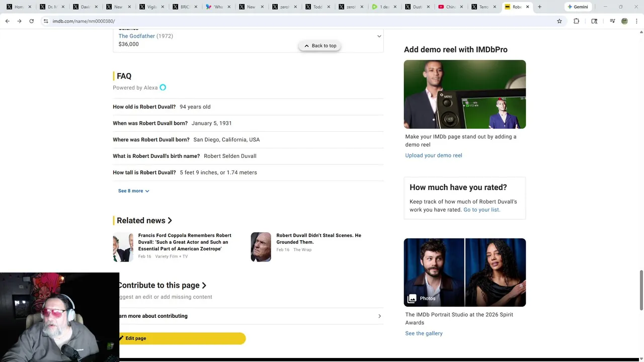Viewport: 644px width, 362px height.
Task: Open the Google Lens search icon
Action: (x=594, y=21)
